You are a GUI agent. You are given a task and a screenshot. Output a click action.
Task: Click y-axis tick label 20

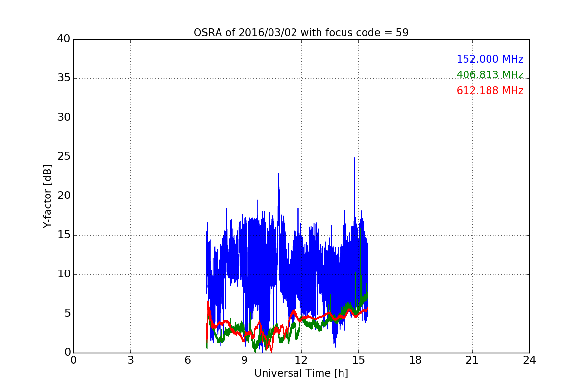click(64, 196)
